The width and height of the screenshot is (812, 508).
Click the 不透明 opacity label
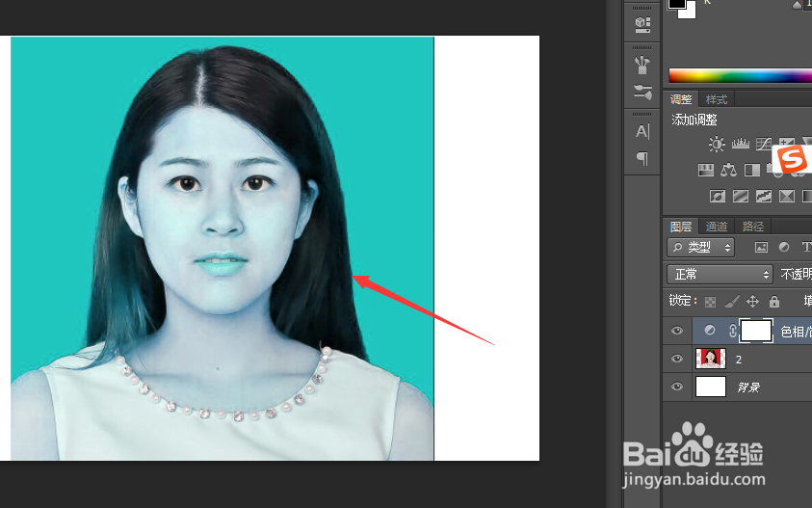pos(796,274)
